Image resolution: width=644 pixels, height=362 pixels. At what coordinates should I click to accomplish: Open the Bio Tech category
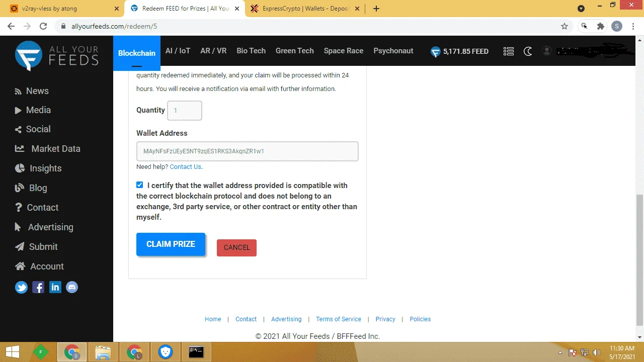[251, 51]
